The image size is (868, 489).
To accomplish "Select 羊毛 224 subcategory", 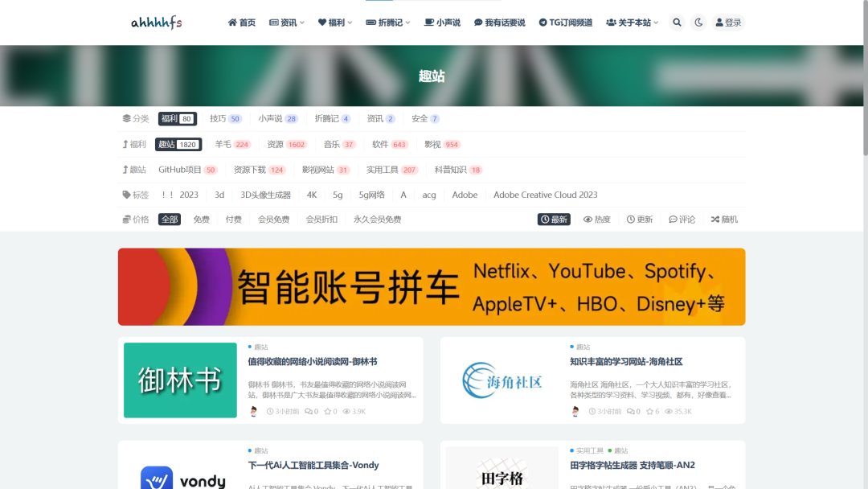I will click(232, 145).
